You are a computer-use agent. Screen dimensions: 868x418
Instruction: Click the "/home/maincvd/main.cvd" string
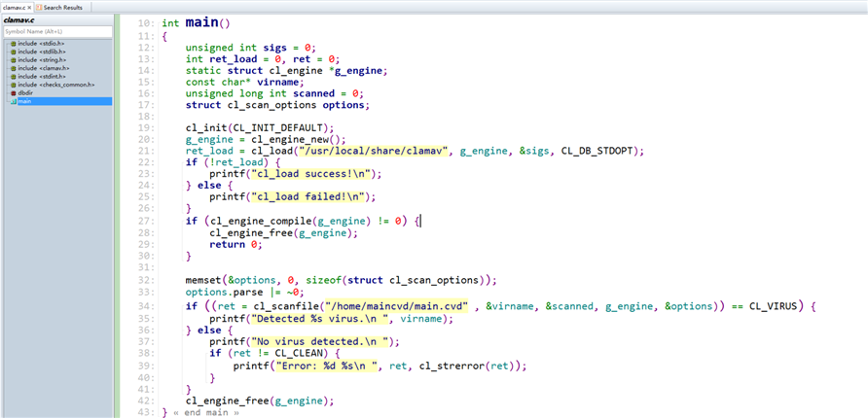(x=397, y=306)
